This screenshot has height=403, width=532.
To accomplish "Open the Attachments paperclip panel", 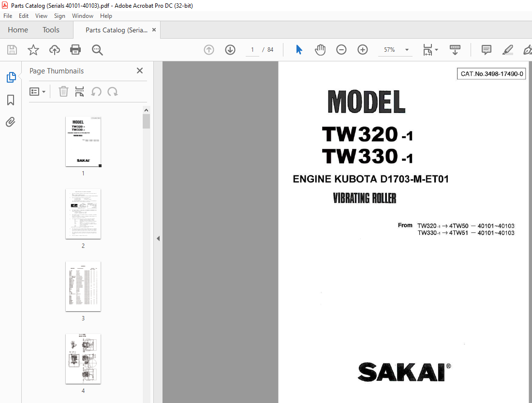I will (11, 122).
